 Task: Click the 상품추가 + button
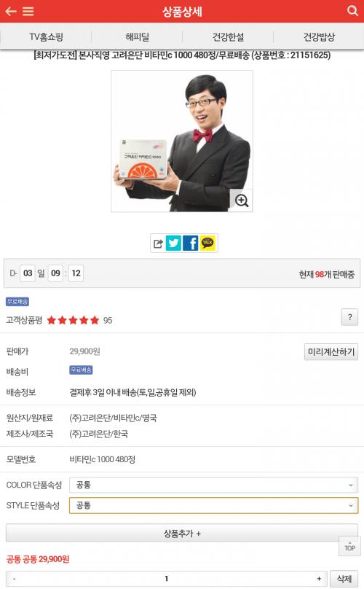tap(182, 534)
